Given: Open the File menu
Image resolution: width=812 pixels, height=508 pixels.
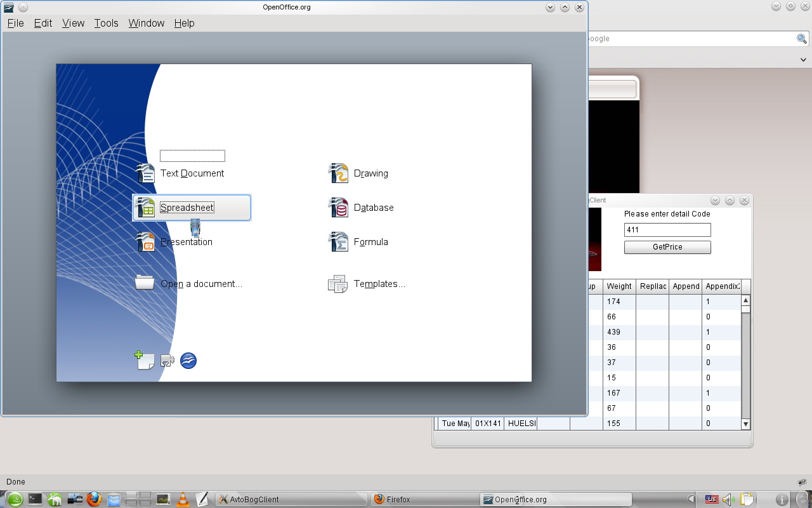Looking at the screenshot, I should (15, 23).
